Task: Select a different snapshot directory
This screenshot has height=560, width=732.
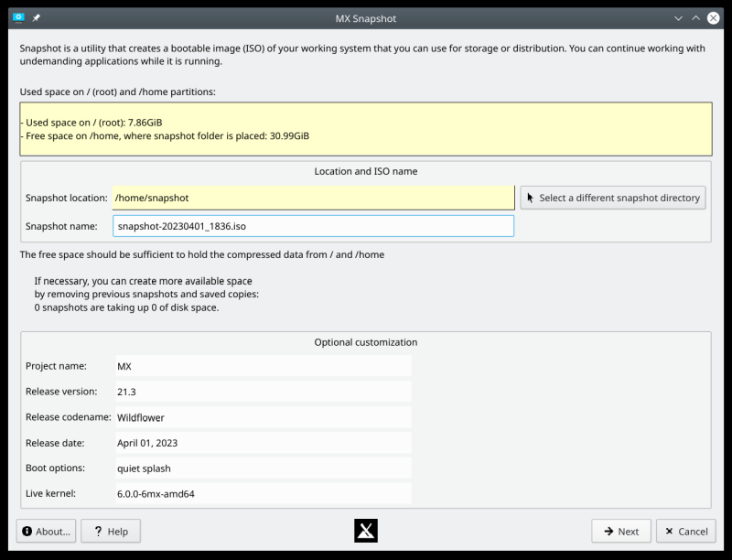Action: 613,198
